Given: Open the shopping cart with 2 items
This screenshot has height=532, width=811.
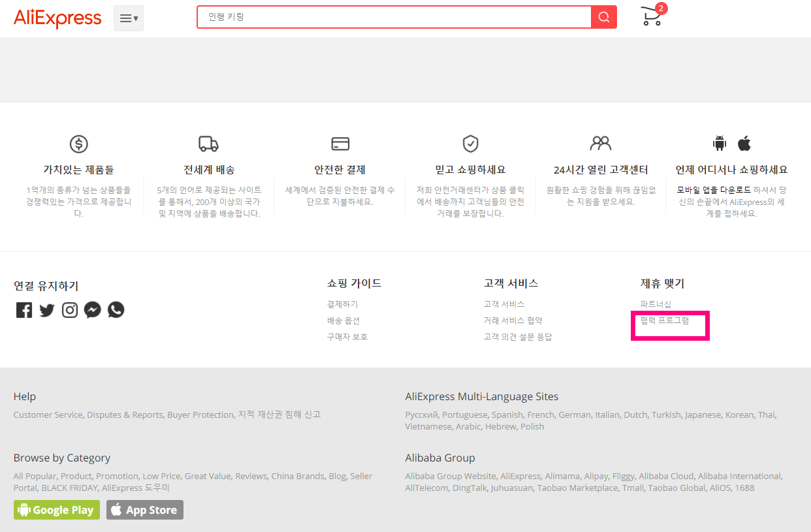Looking at the screenshot, I should click(x=652, y=15).
